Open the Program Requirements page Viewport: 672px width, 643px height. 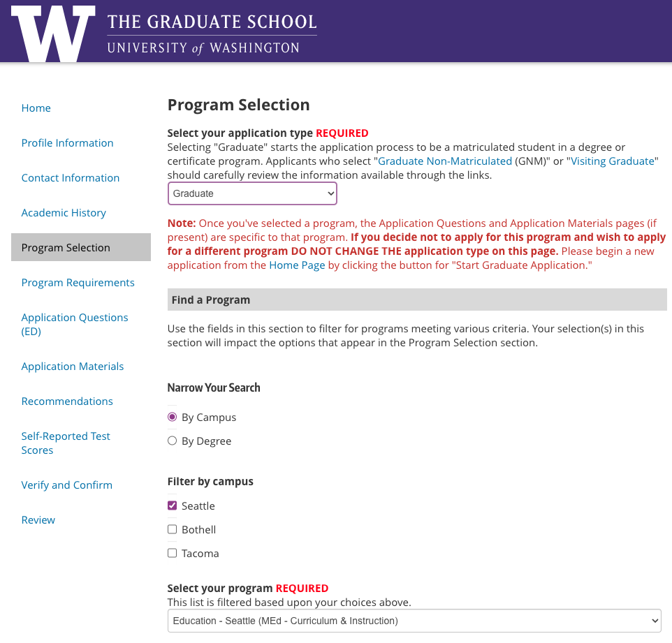[78, 283]
